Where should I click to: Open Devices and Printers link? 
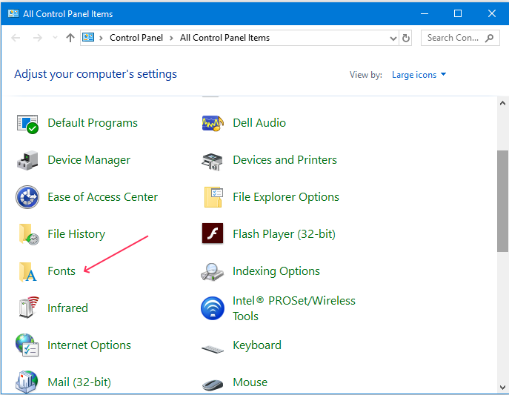285,160
